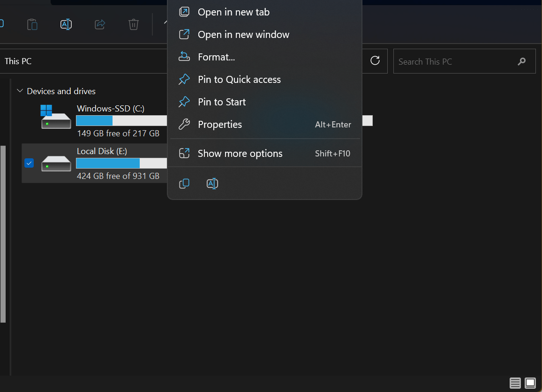Open Show more options from the context menu
This screenshot has height=392, width=542.
(x=240, y=153)
